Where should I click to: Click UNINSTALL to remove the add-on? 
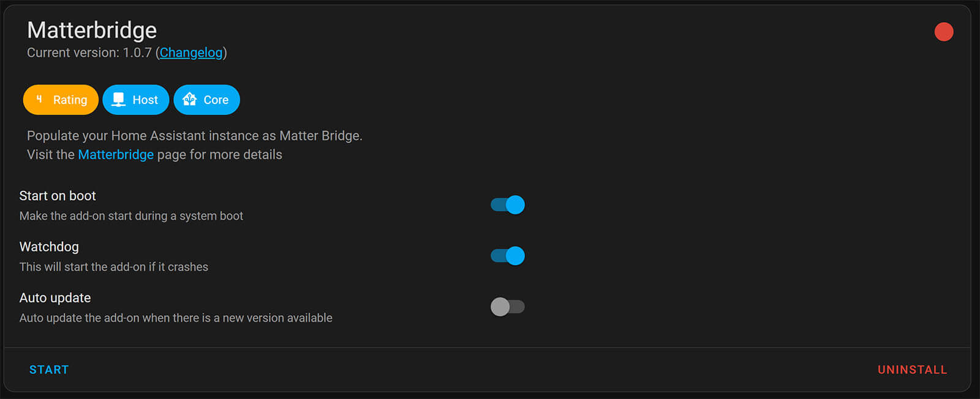click(x=912, y=369)
